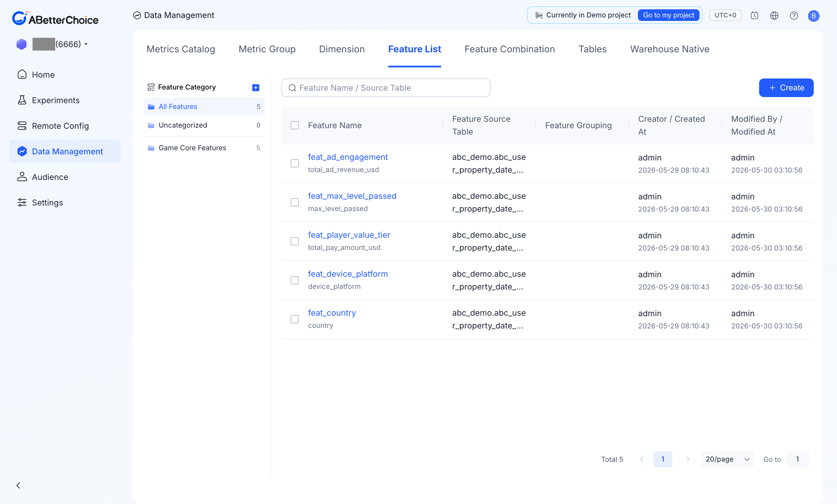Switch to the Warehouse Native tab
The height and width of the screenshot is (504, 837).
pos(670,49)
